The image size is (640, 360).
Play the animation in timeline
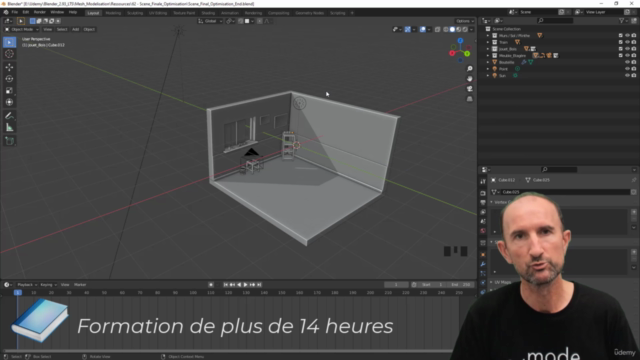[x=245, y=284]
